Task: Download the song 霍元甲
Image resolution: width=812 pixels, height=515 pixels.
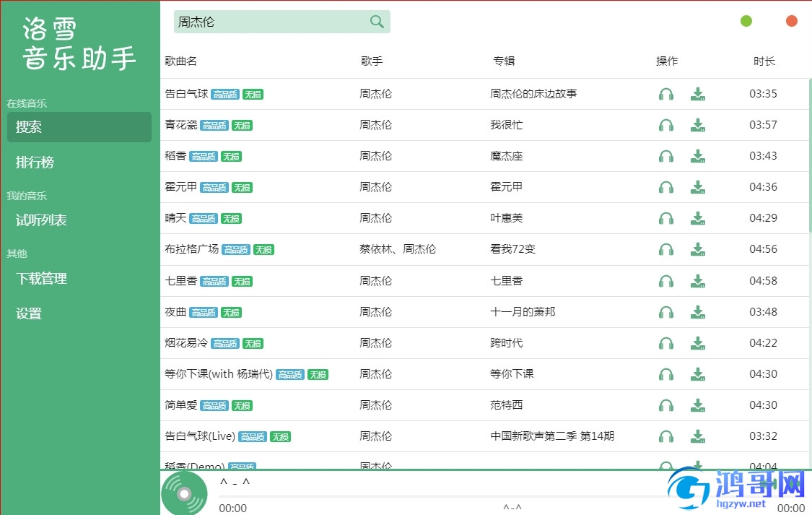Action: click(697, 188)
